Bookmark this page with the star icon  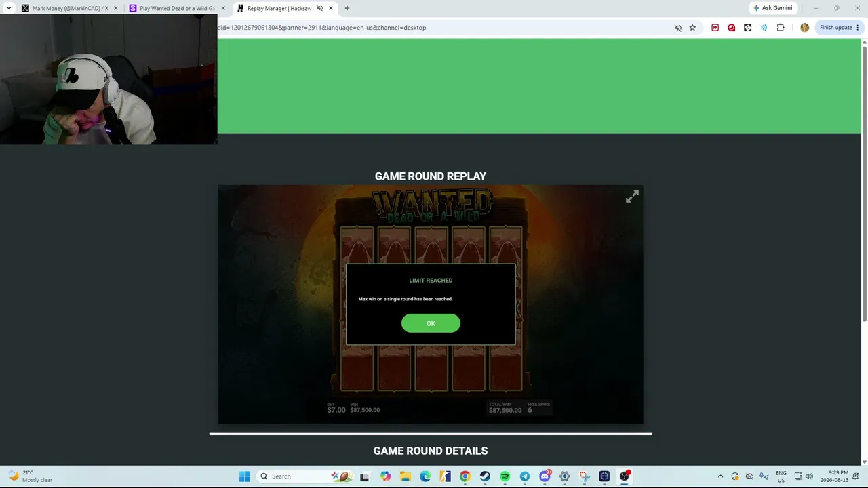click(692, 28)
